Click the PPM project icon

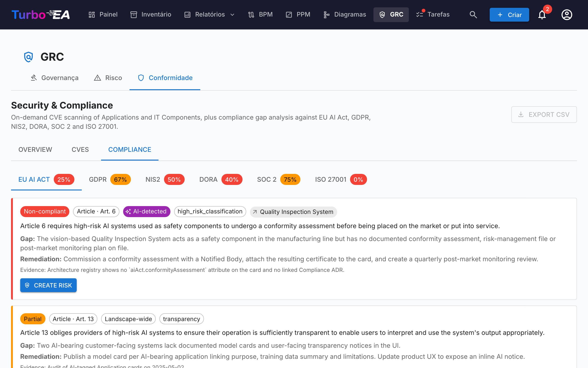(289, 14)
